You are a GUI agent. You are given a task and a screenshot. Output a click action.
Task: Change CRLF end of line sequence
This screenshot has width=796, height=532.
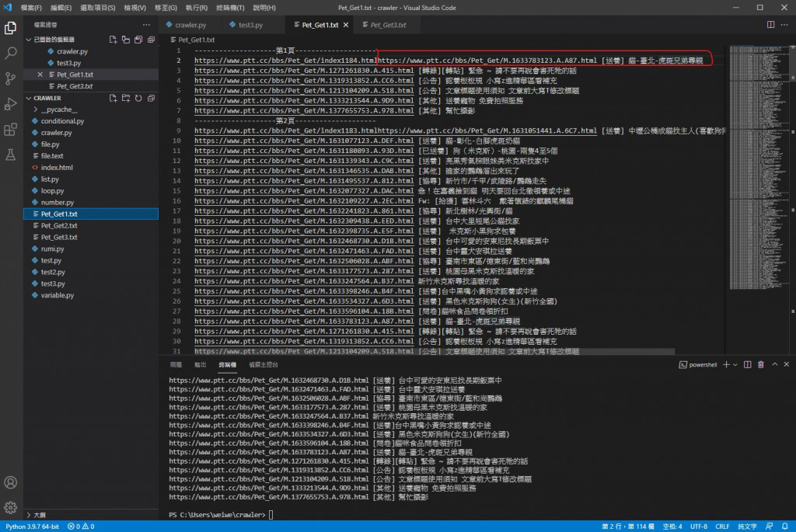click(722, 527)
